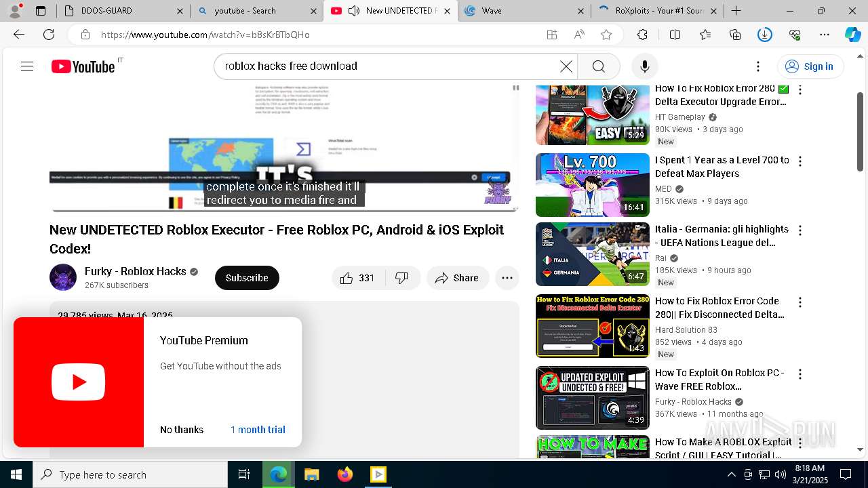Image resolution: width=868 pixels, height=488 pixels.
Task: Refresh the page in Edge
Action: pyautogui.click(x=49, y=35)
